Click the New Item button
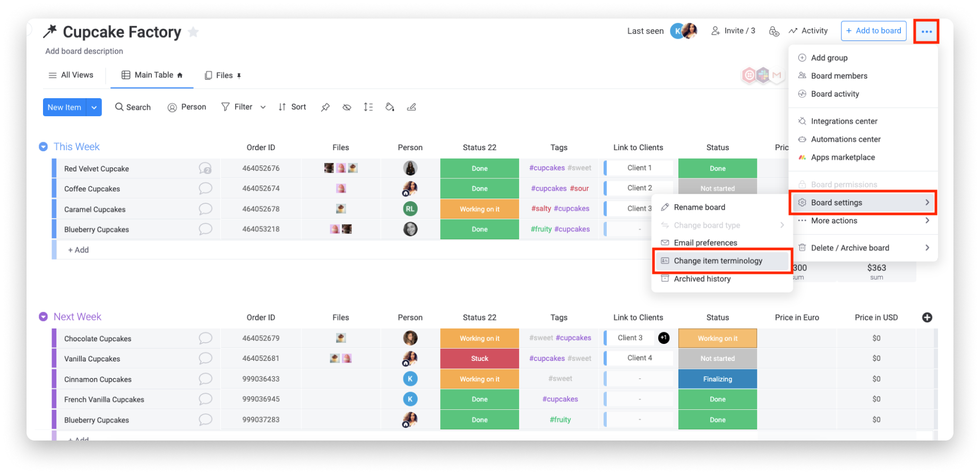 65,107
